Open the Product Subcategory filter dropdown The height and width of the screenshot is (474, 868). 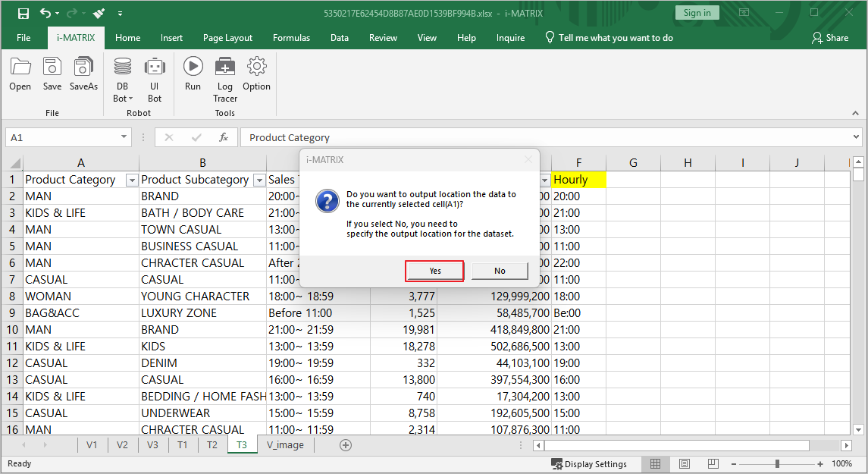[x=259, y=180]
